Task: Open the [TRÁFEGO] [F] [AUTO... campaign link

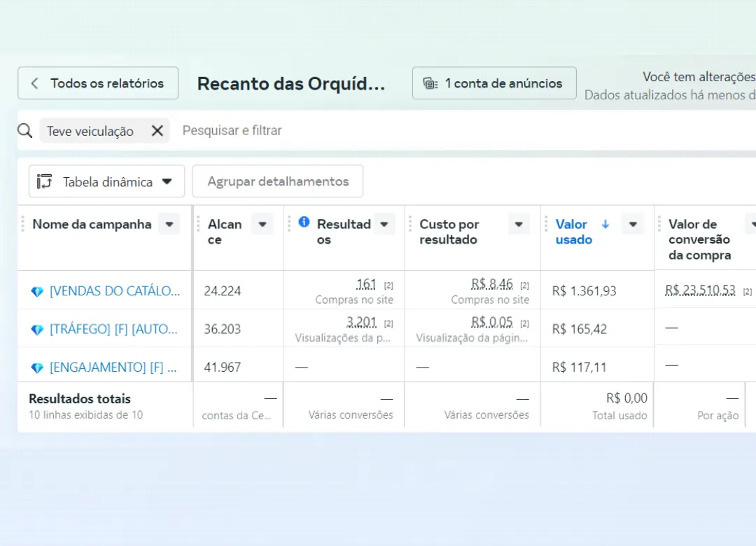Action: coord(113,329)
